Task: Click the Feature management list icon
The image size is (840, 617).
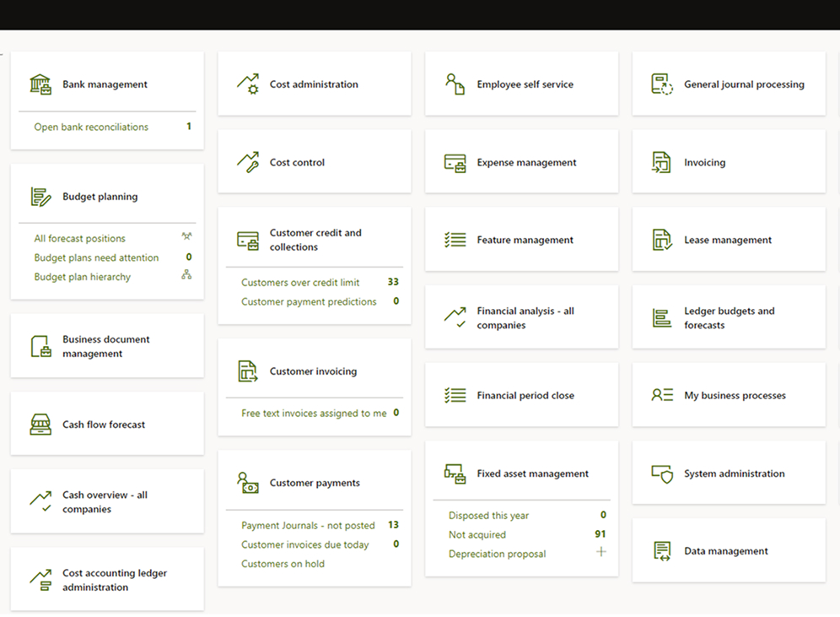Action: coord(455,240)
